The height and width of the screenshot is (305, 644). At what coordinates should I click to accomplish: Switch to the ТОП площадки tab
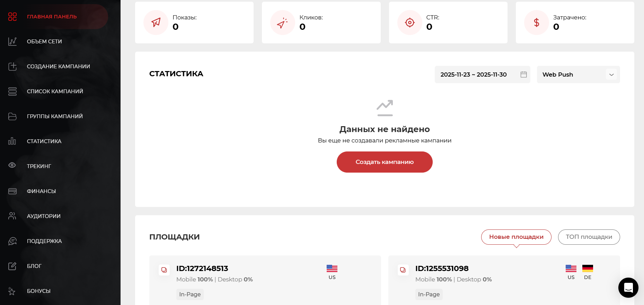coord(589,237)
